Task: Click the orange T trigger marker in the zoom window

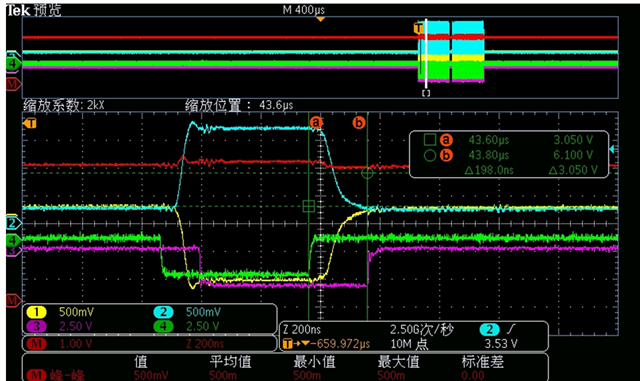Action: click(x=30, y=123)
